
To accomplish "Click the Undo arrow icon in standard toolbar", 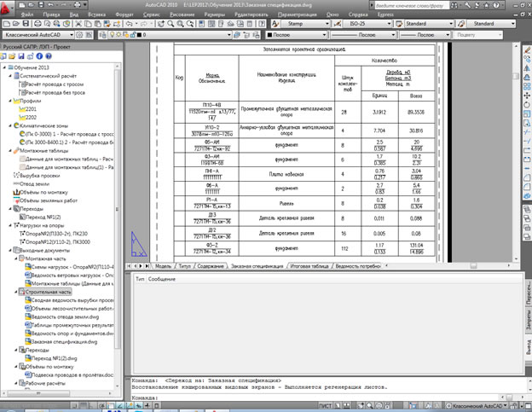I will pos(129,24).
